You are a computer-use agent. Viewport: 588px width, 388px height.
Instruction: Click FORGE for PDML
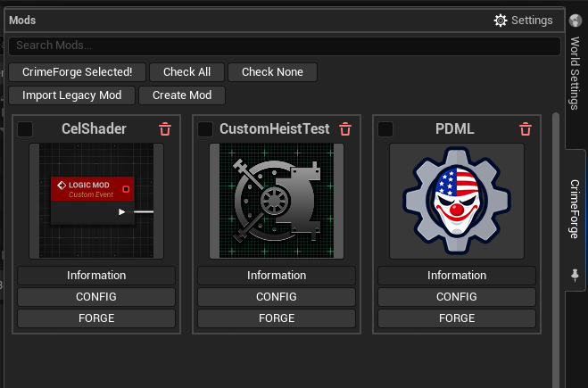(x=457, y=318)
